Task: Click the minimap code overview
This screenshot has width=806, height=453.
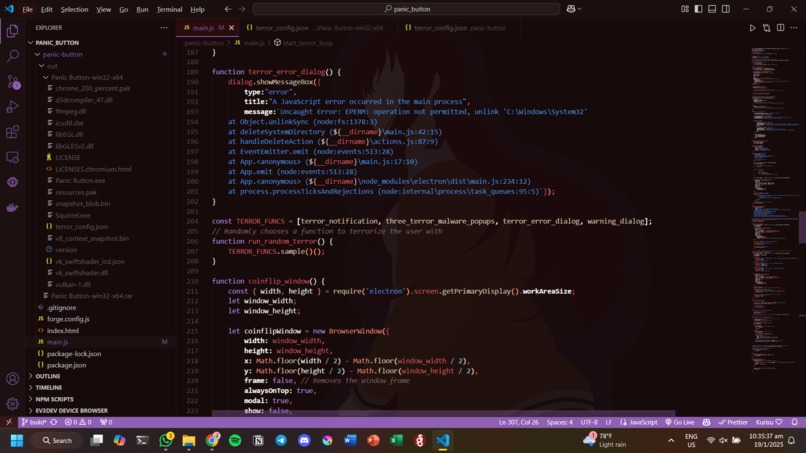Action: click(775, 206)
